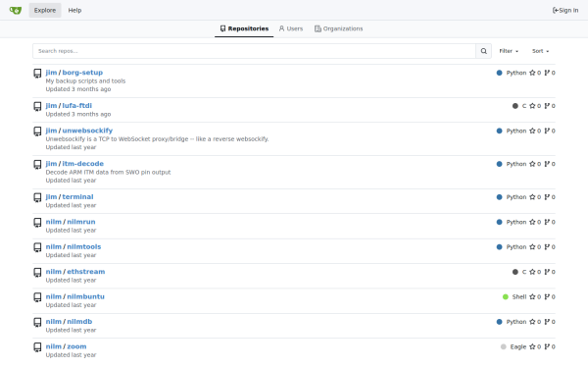Image resolution: width=588 pixels, height=368 pixels.
Task: Open the ethstream repository link
Action: 86,272
